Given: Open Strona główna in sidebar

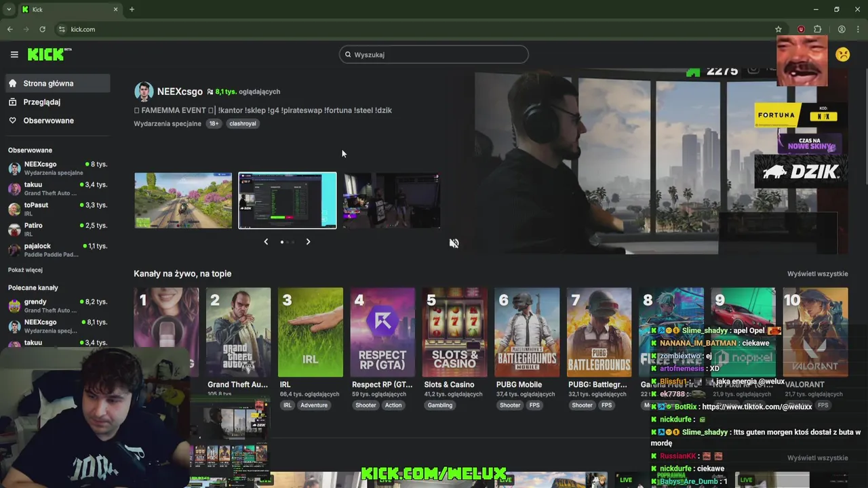Looking at the screenshot, I should point(57,83).
